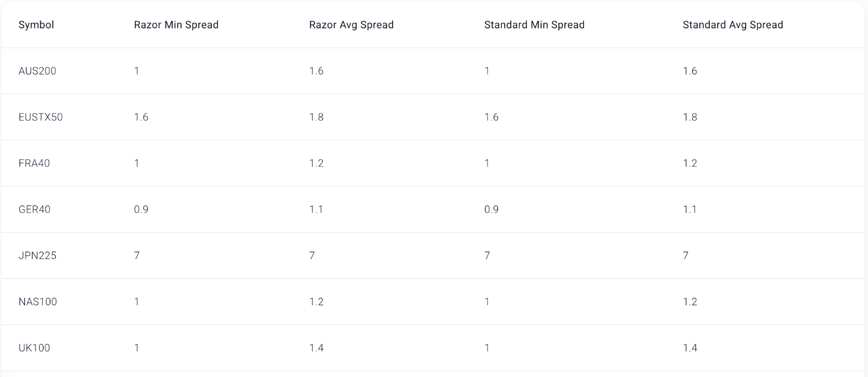Select the UK100 symbol cell
Screen dimensions: 868x377
tap(34, 348)
